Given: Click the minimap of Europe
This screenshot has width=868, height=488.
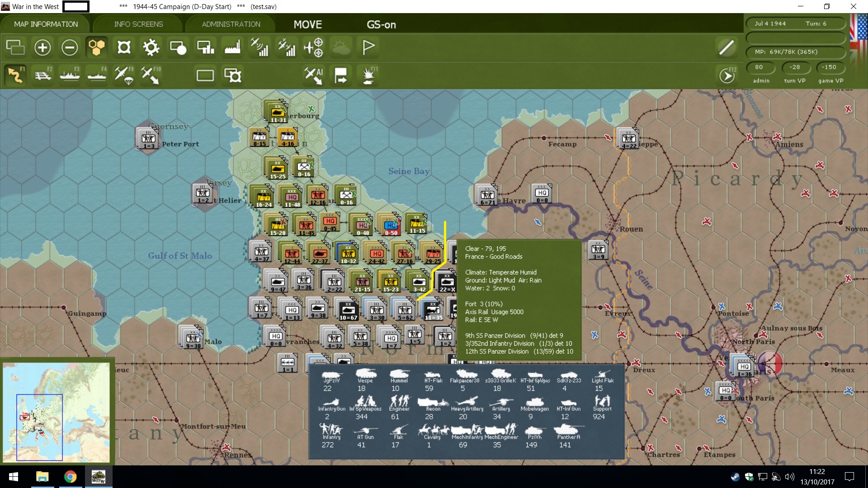Looking at the screenshot, I should 57,412.
